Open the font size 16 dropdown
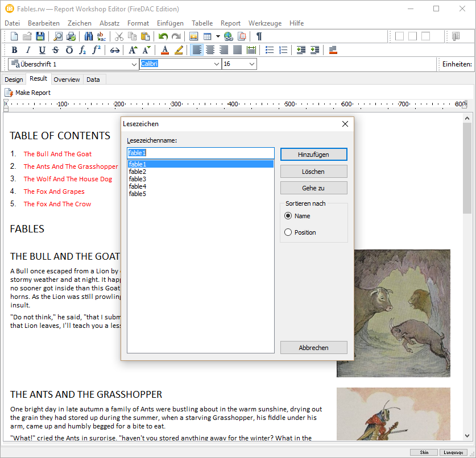This screenshot has width=476, height=458. click(x=252, y=64)
